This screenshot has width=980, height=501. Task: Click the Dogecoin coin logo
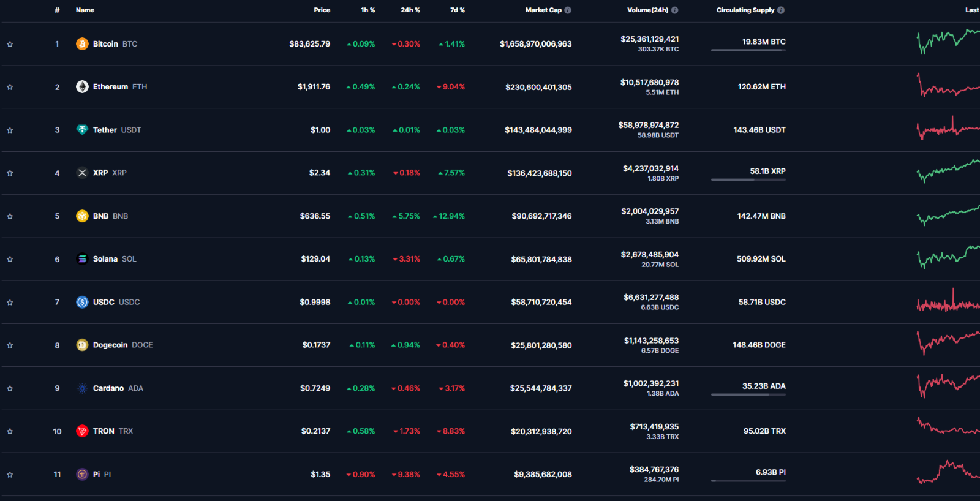(x=82, y=345)
